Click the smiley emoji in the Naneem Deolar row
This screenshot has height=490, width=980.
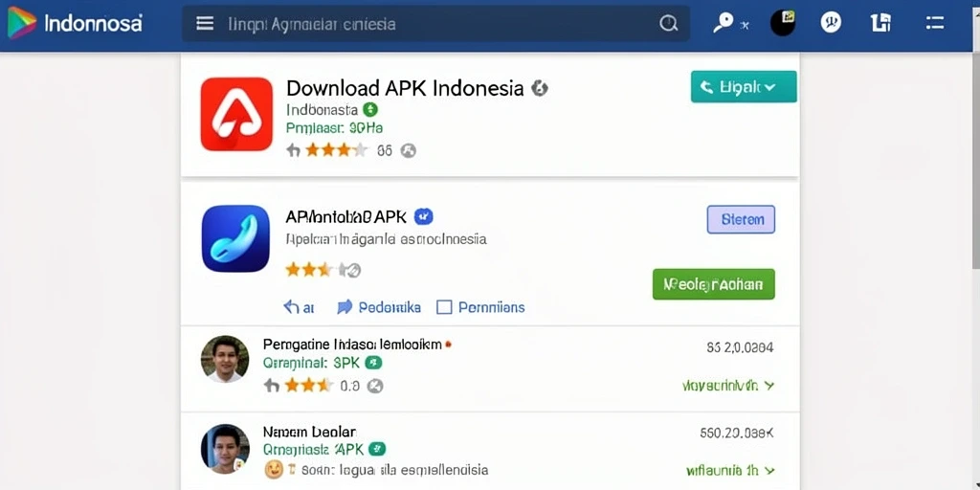[x=273, y=470]
